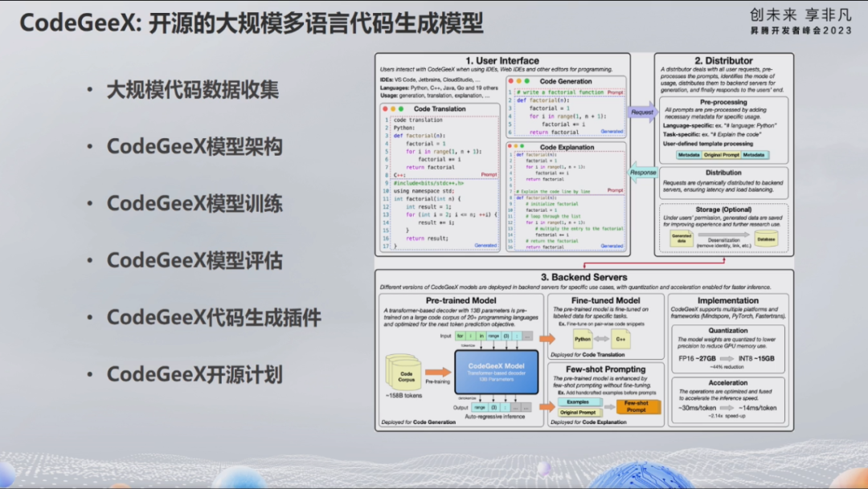868x489 pixels.
Task: Click the 'Implementation' heading
Action: (728, 300)
